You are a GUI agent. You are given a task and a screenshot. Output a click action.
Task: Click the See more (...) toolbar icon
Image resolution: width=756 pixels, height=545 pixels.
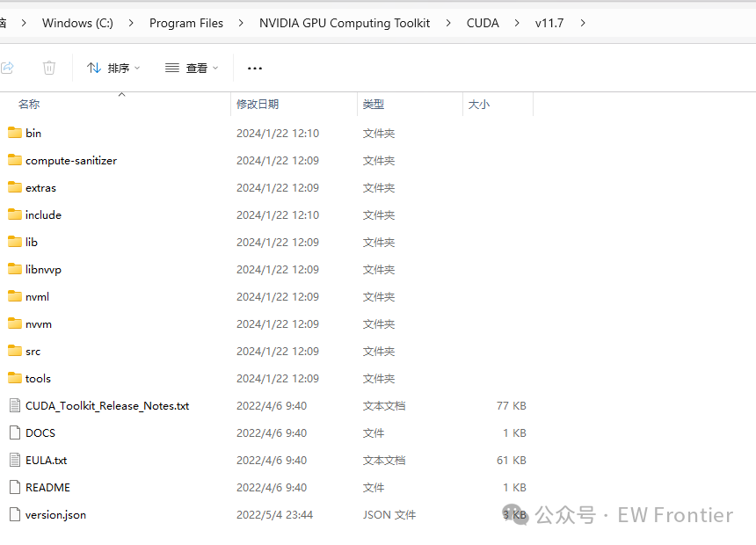click(x=254, y=68)
